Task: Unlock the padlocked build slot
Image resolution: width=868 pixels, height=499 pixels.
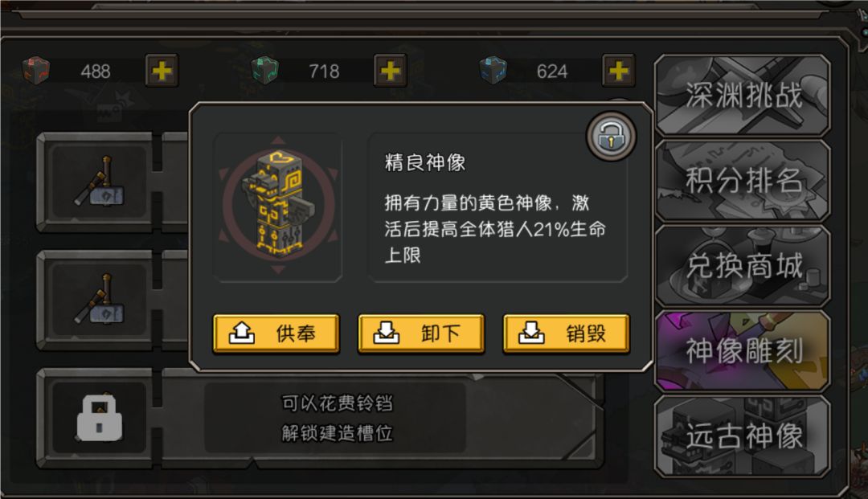Action: (100, 419)
